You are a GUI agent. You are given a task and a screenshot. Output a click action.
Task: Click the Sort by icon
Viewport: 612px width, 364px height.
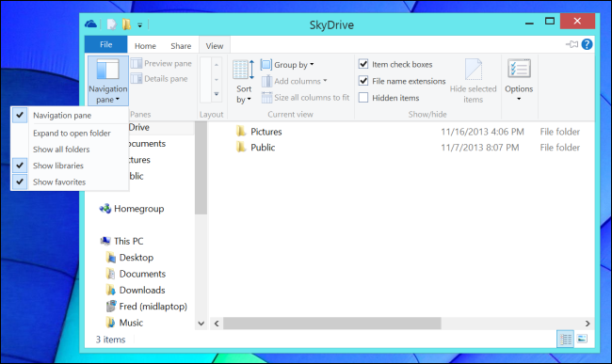click(244, 70)
